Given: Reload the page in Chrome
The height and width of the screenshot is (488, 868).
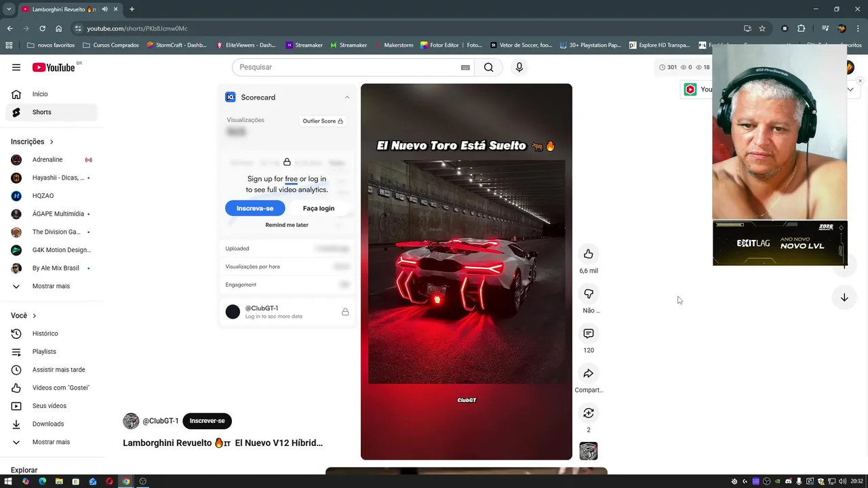Looking at the screenshot, I should 42,28.
